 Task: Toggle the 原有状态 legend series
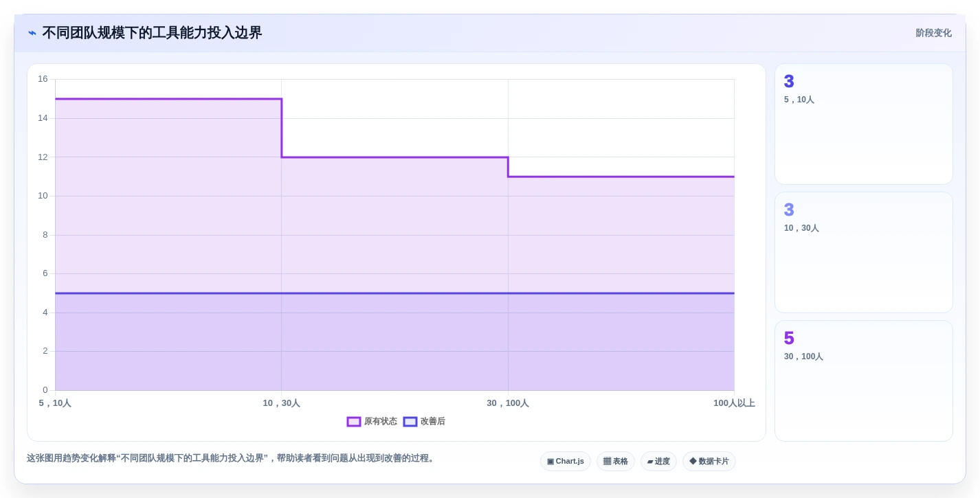[x=372, y=422]
